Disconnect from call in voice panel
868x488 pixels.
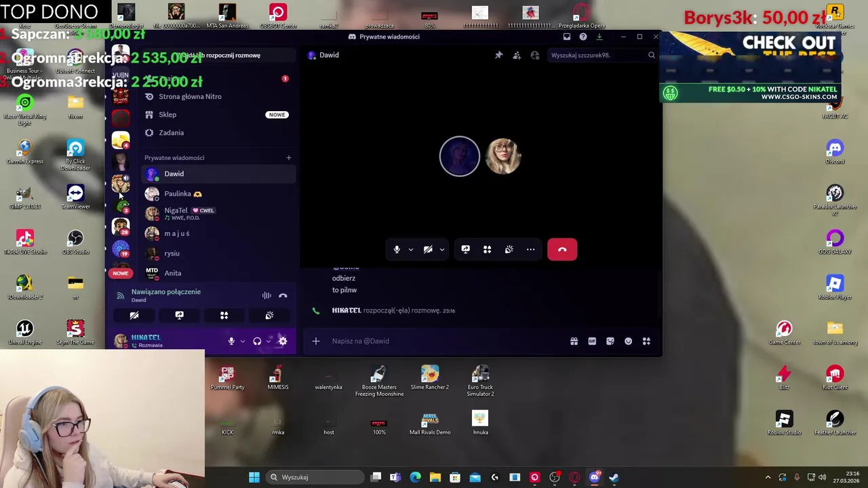(283, 296)
